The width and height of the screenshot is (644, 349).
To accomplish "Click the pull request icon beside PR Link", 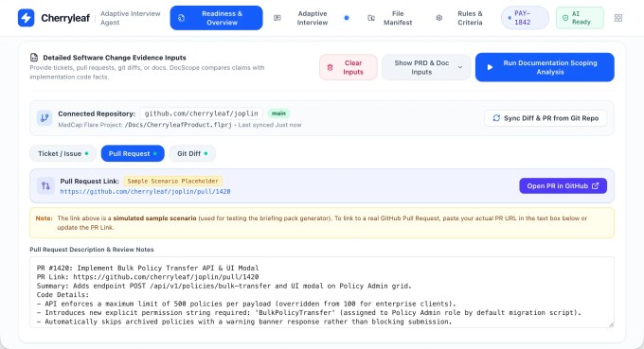I will tap(45, 186).
